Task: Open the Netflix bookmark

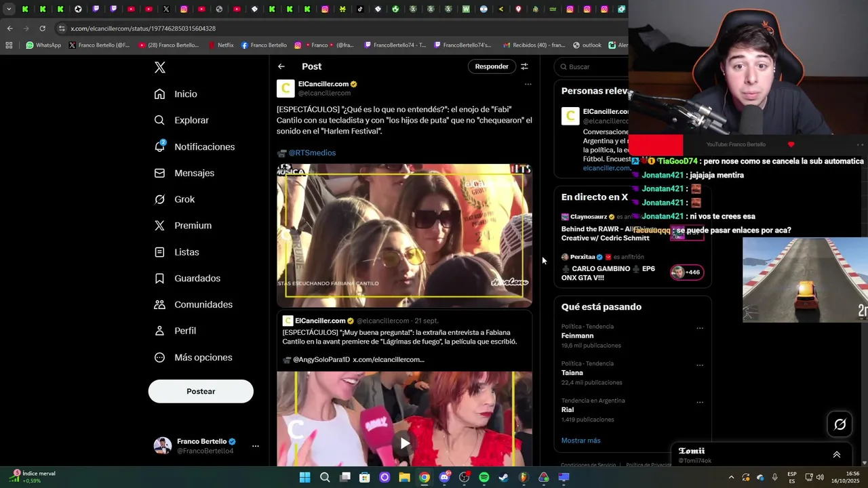Action: point(221,45)
